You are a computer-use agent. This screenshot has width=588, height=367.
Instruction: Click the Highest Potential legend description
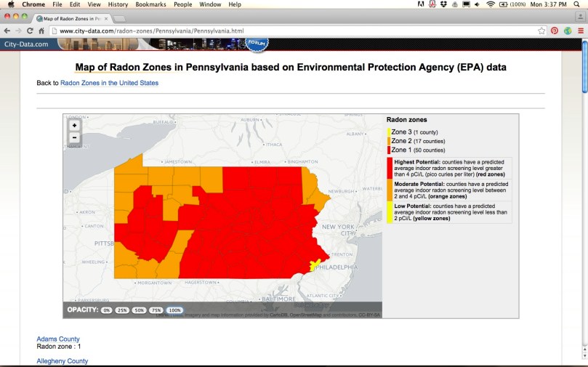pyautogui.click(x=449, y=169)
